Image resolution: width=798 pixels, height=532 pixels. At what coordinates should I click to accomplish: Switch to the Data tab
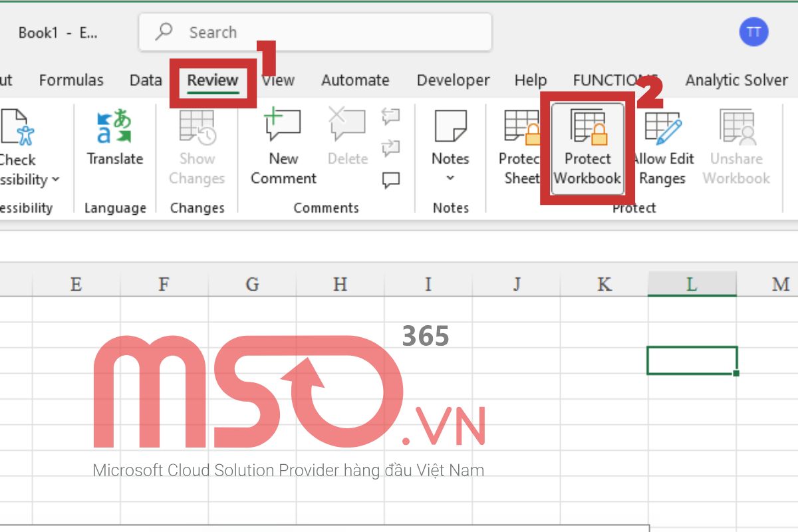pyautogui.click(x=146, y=80)
